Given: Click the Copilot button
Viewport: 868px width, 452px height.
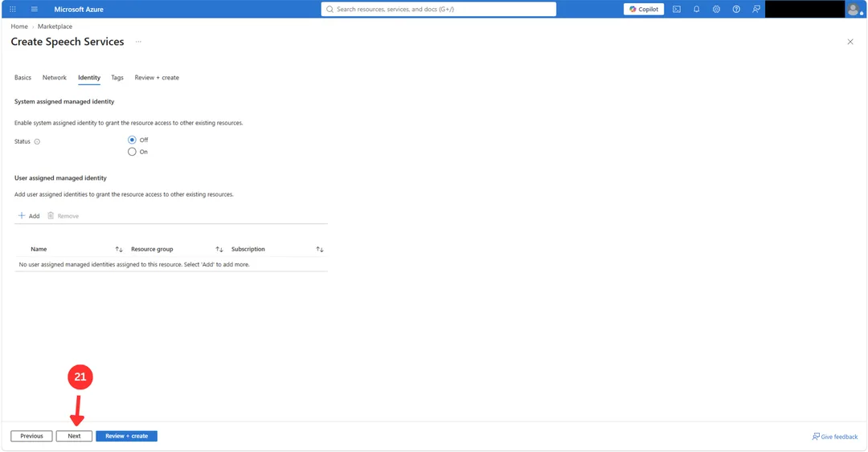Looking at the screenshot, I should [644, 9].
